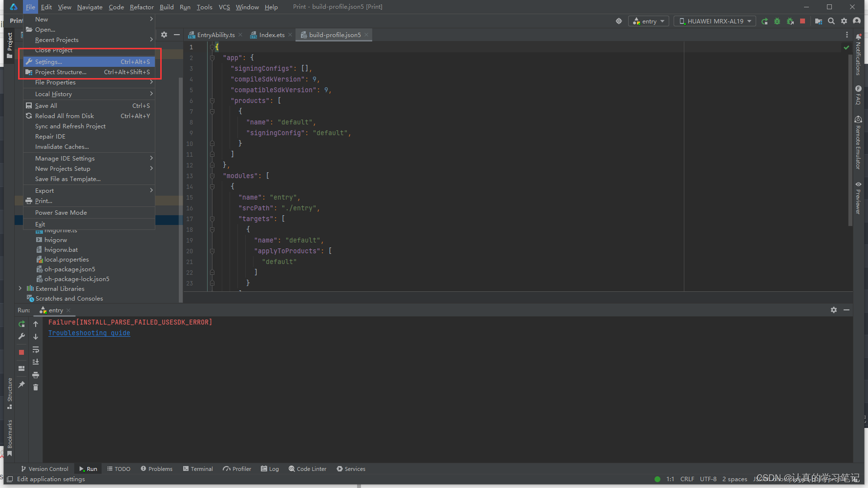Image resolution: width=868 pixels, height=488 pixels.
Task: Open Project panel options gear
Action: (x=164, y=35)
